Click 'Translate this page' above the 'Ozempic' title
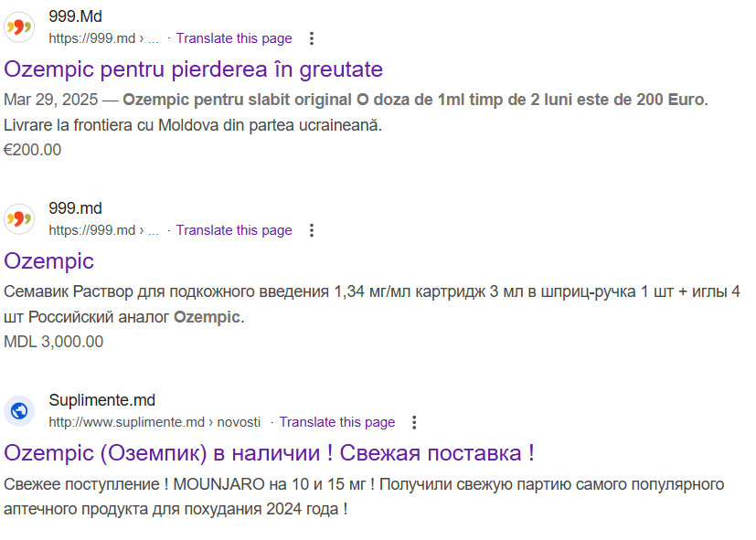This screenshot has height=540, width=756. pyautogui.click(x=234, y=230)
